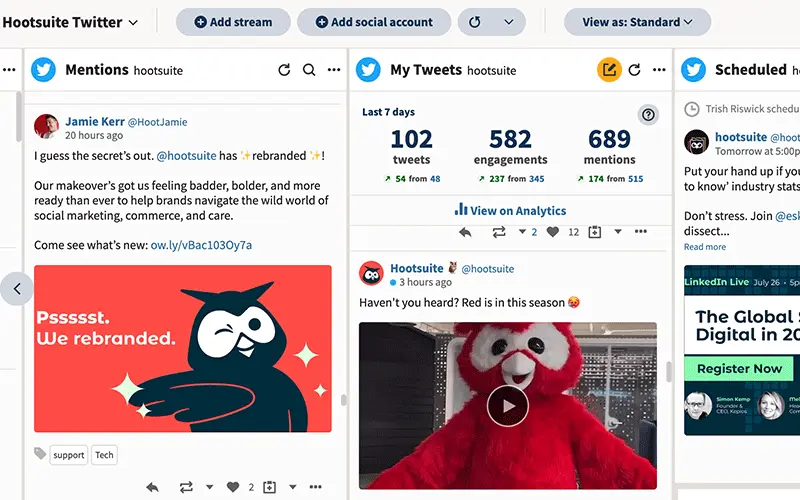This screenshot has height=500, width=800.
Task: Click the 582 engagements statistic
Action: coord(510,147)
